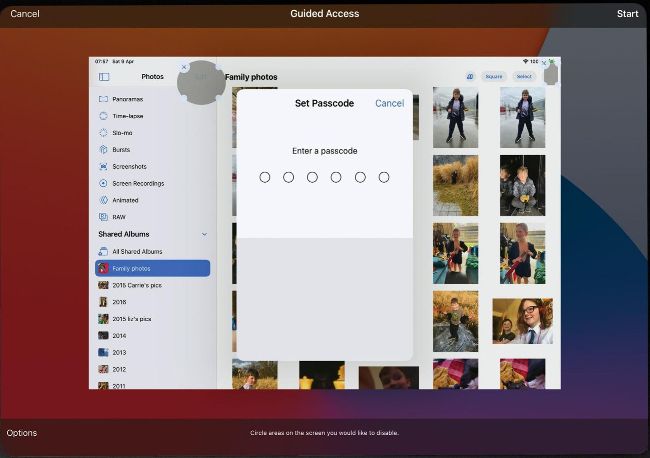Open Screen Recordings in sidebar
This screenshot has width=650, height=458.
click(x=137, y=184)
